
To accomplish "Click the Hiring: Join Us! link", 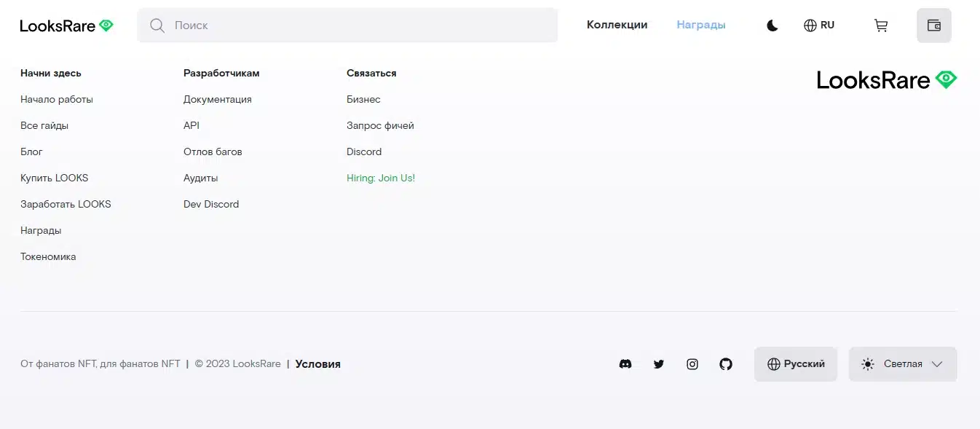I will click(x=381, y=178).
